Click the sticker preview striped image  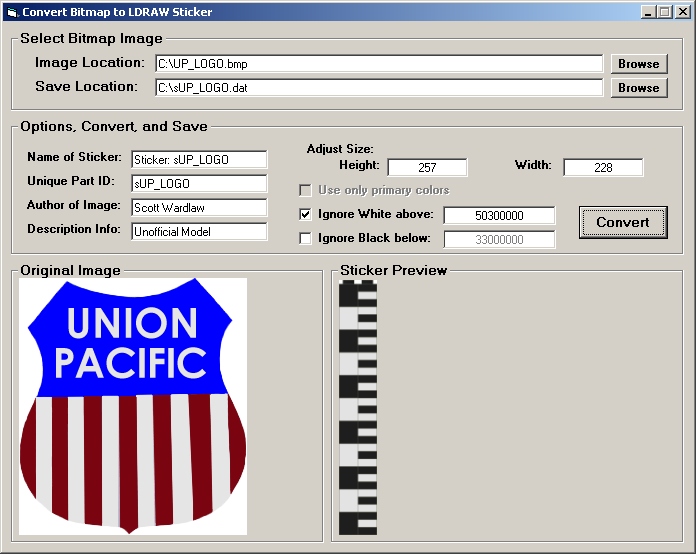point(358,408)
